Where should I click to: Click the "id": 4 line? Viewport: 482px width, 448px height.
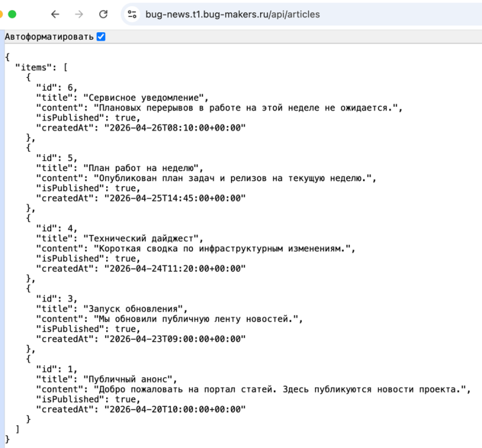[56, 228]
